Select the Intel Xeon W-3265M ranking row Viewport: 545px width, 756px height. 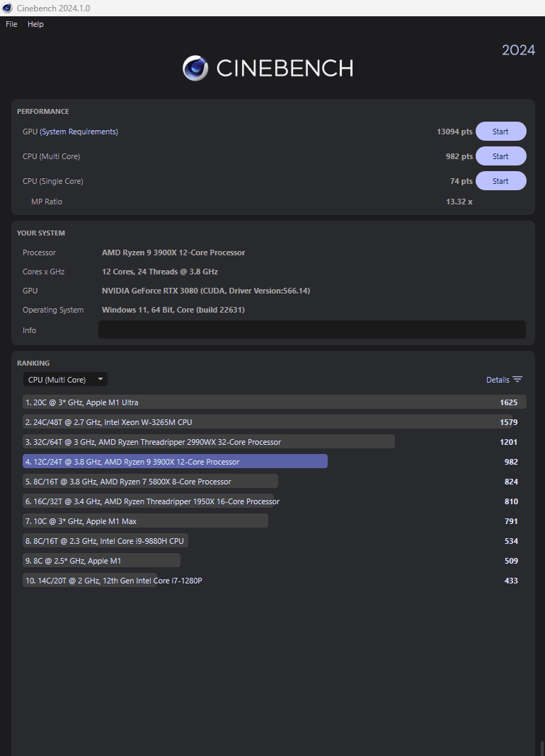(274, 422)
